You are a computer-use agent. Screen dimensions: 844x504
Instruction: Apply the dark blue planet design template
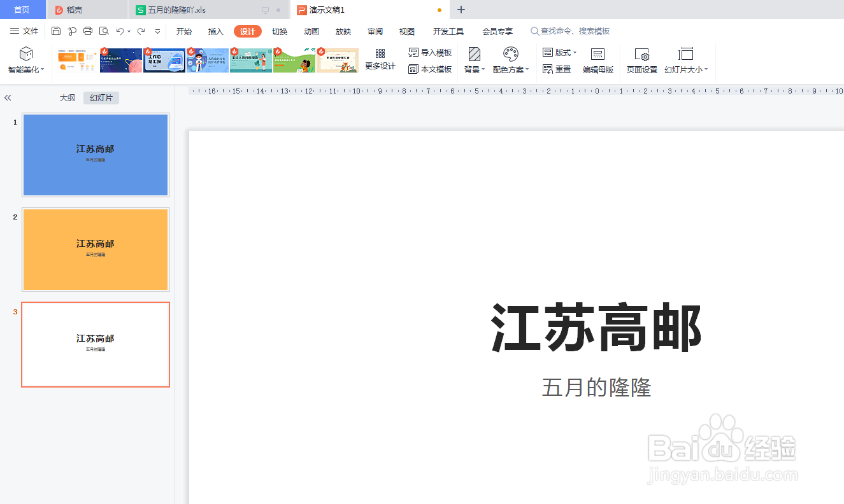(121, 60)
